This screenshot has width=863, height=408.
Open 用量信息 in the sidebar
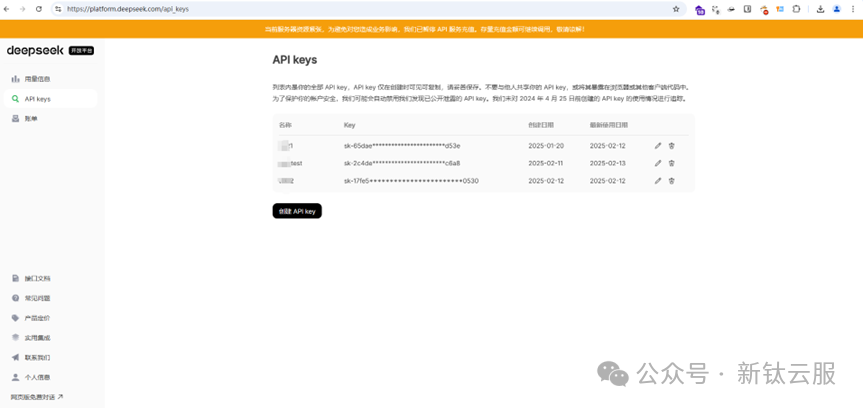(x=50, y=79)
